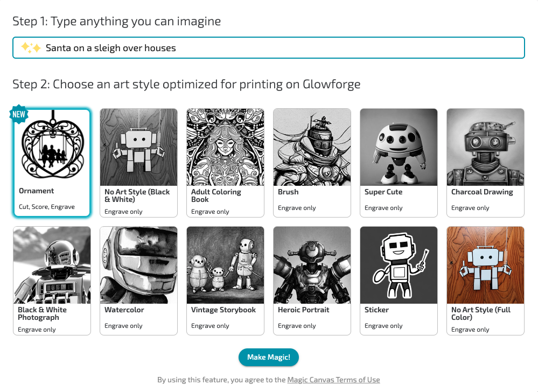Screen dimensions: 538x392
Task: Pick the Black & White Photograph style
Action: 52,265
